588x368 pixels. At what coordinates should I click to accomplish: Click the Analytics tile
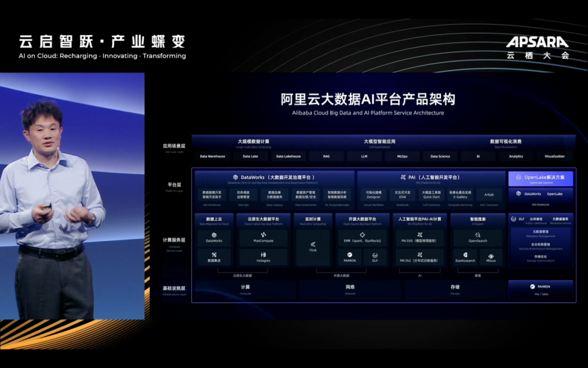[516, 156]
